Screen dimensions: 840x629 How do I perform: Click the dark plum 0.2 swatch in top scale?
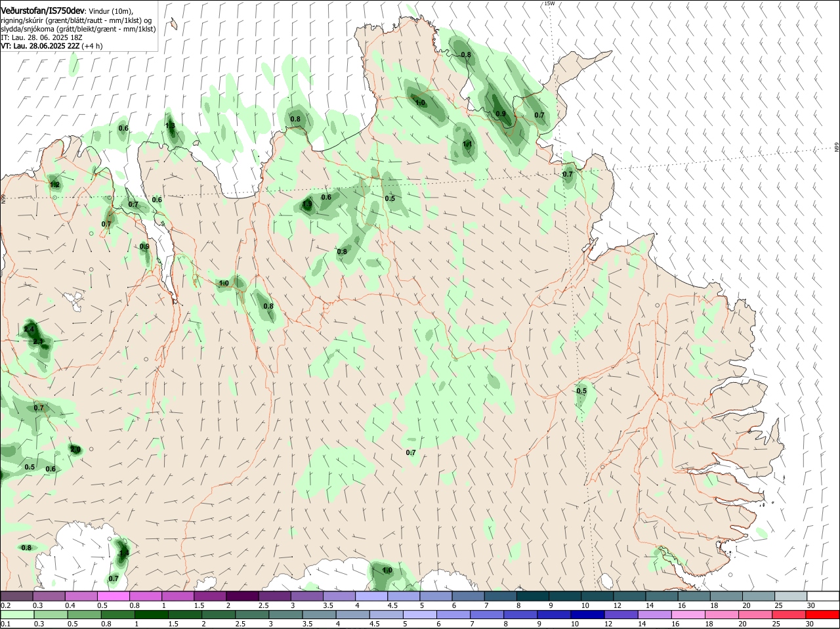(16, 596)
